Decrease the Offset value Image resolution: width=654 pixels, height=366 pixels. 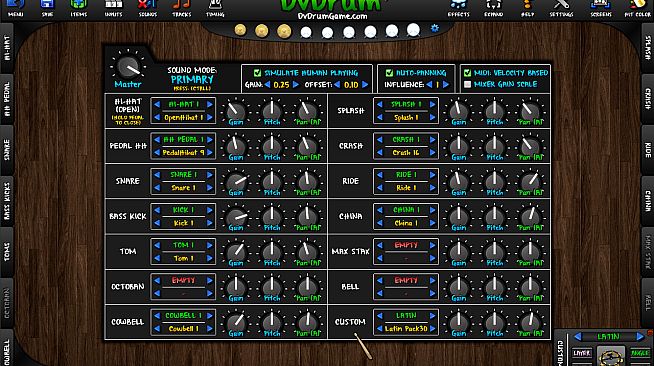coord(337,85)
